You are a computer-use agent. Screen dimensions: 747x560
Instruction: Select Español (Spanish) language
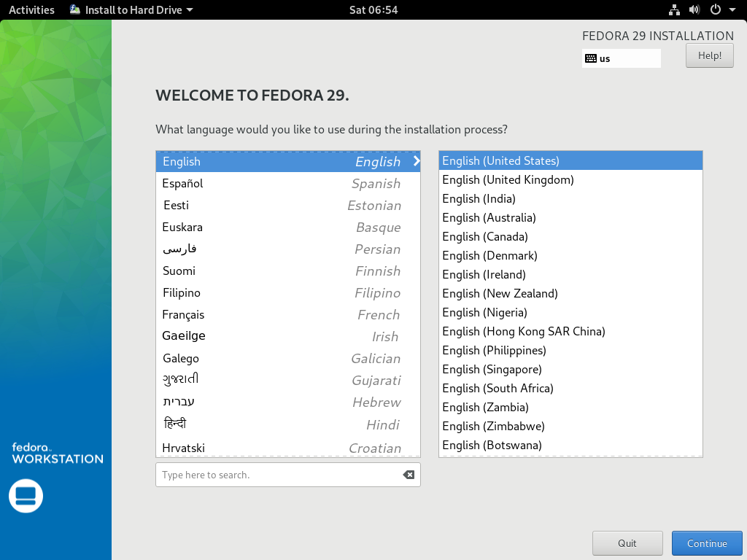tap(287, 183)
